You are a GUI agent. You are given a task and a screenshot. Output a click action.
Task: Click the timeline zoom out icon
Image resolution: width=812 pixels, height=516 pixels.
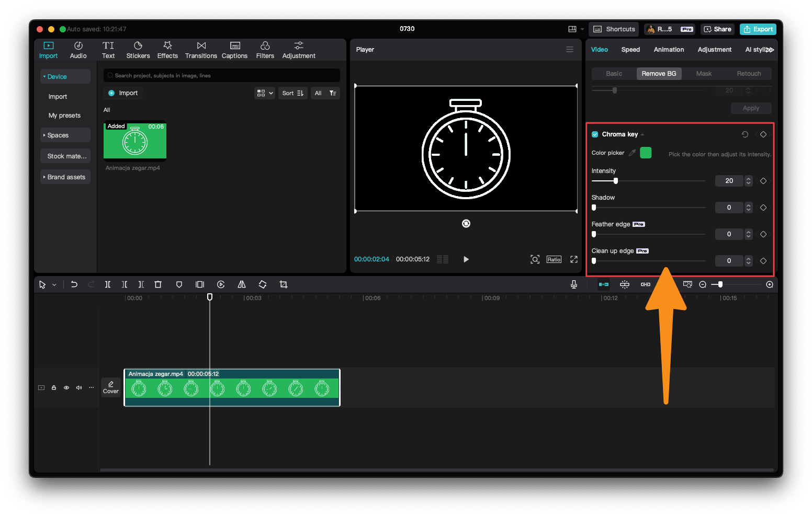pos(703,284)
